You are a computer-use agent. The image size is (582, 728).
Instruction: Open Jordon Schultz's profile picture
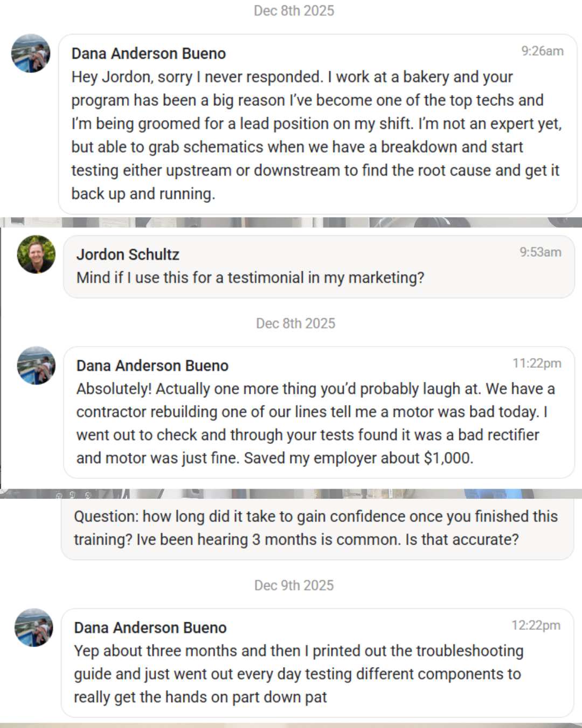click(36, 255)
